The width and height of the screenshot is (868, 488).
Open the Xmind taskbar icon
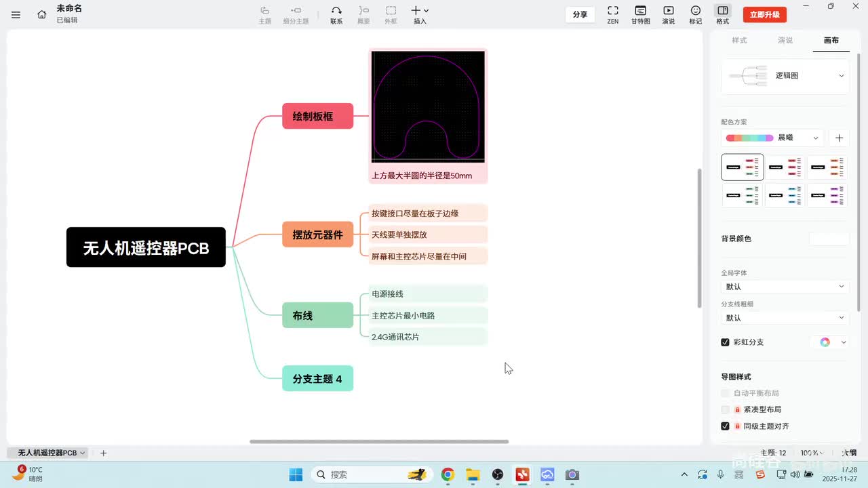pos(522,474)
